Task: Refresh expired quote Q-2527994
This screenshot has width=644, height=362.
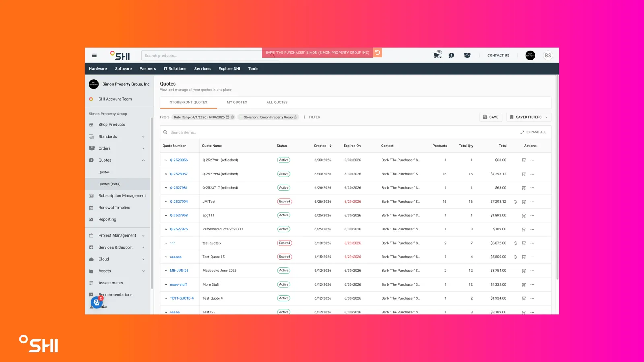Action: pyautogui.click(x=515, y=202)
